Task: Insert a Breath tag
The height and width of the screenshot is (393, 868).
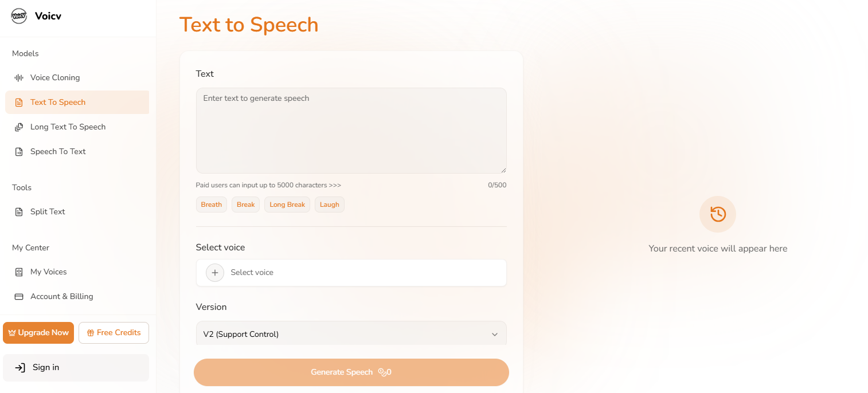Action: [212, 205]
